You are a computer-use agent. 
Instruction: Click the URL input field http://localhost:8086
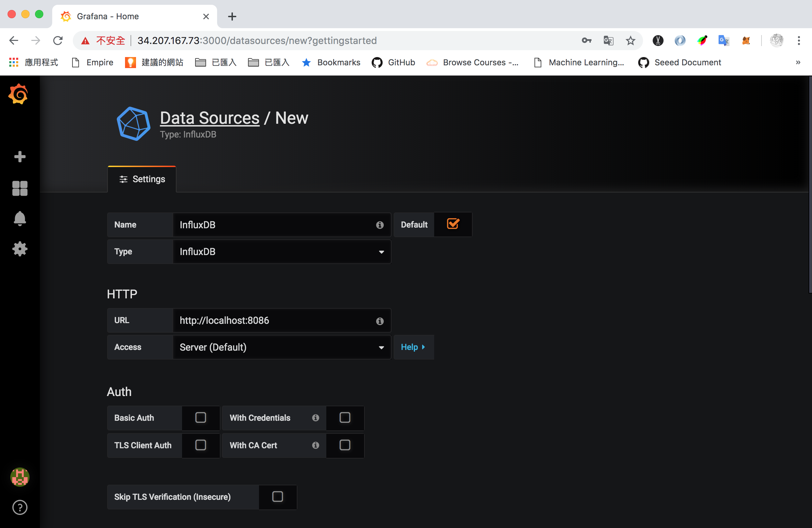point(282,320)
